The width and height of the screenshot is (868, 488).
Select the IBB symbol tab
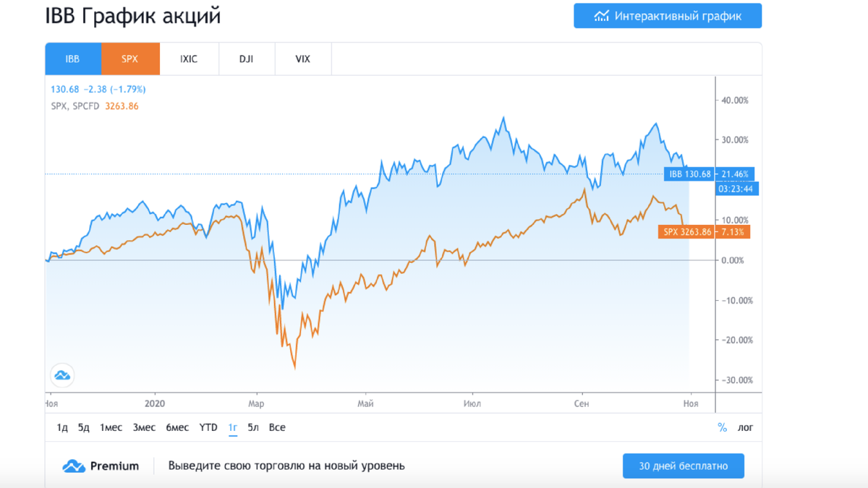coord(72,59)
